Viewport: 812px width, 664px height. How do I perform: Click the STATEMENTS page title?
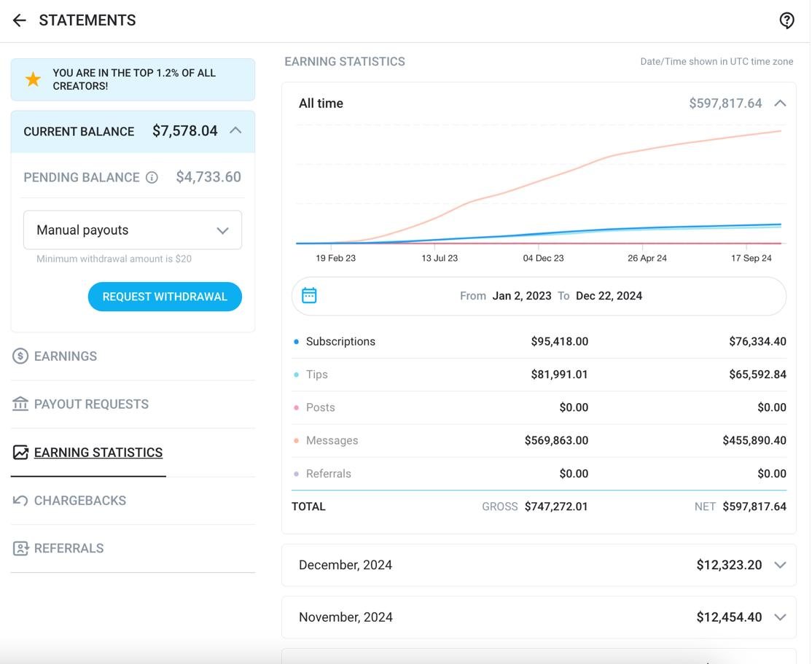click(x=87, y=20)
